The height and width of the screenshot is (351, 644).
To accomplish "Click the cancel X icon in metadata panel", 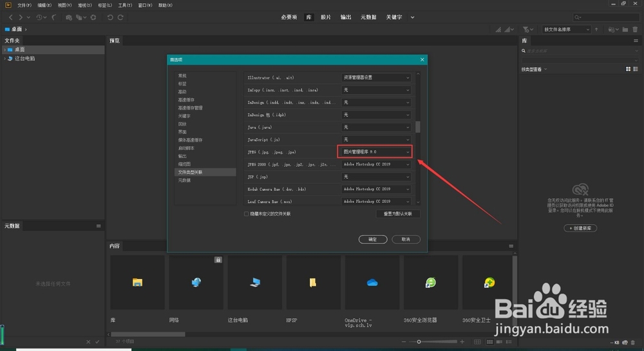I will pos(88,341).
